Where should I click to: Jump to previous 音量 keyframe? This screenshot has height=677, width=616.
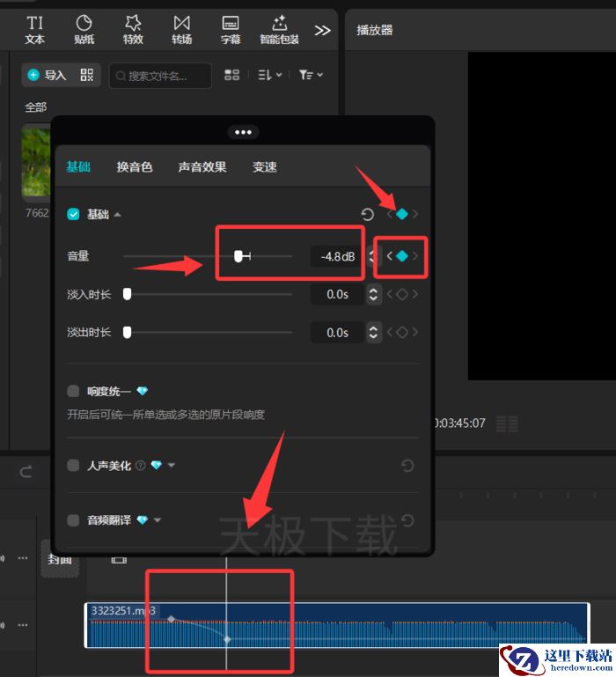389,256
